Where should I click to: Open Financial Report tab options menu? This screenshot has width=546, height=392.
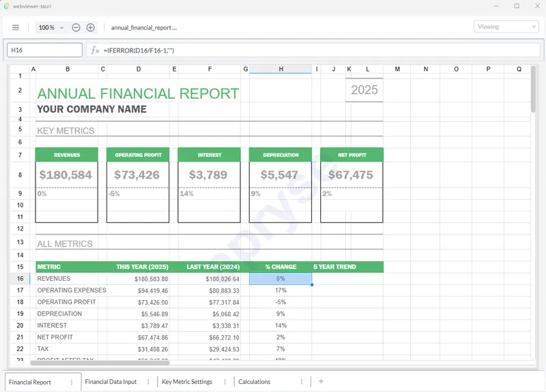click(x=72, y=382)
